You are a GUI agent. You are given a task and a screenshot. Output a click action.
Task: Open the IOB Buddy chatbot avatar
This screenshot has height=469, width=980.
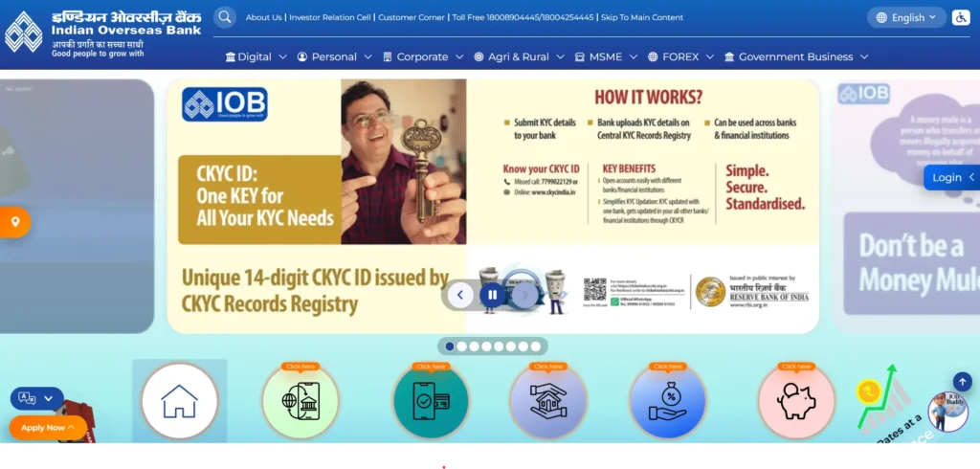[x=947, y=413]
